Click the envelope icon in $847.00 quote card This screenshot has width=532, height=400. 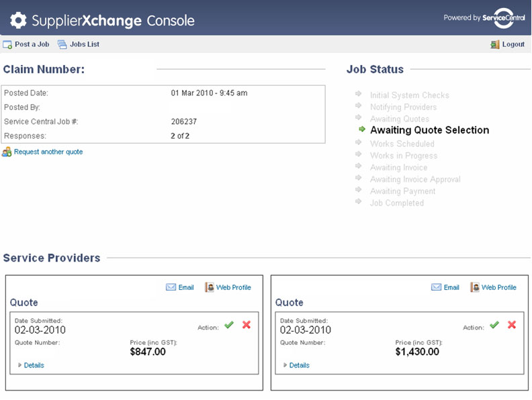click(171, 287)
